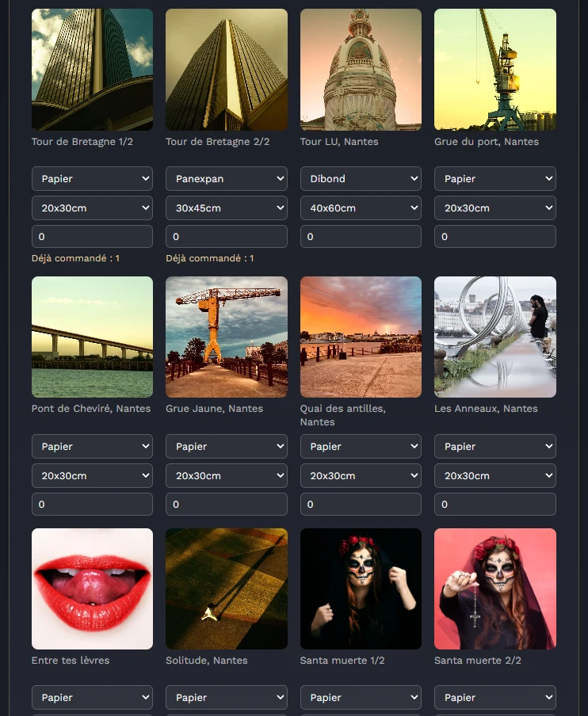Click the Les Anneaux, Nantes title
Viewport: 588px width, 716px height.
click(x=486, y=409)
